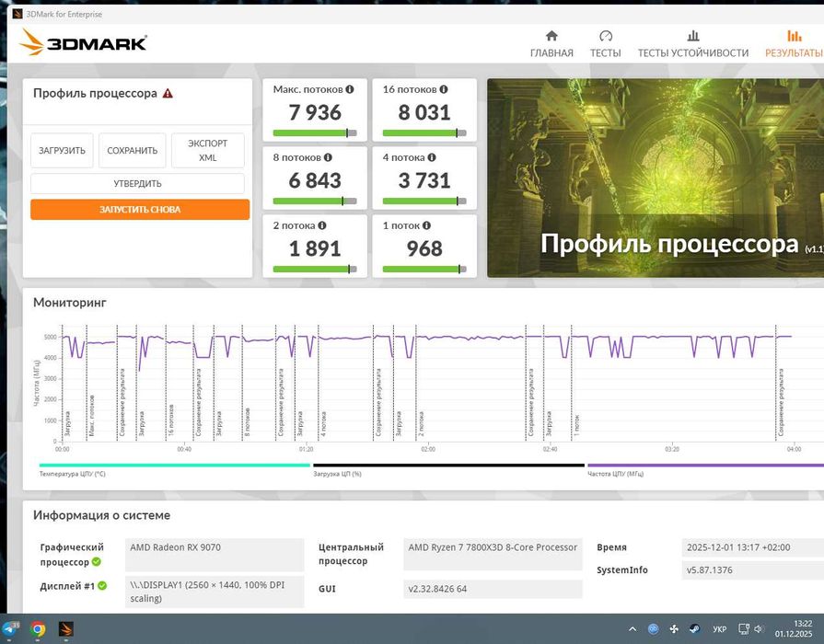This screenshot has width=824, height=644.
Task: Click the 1 поток marker in monitoring chart
Action: point(576,425)
